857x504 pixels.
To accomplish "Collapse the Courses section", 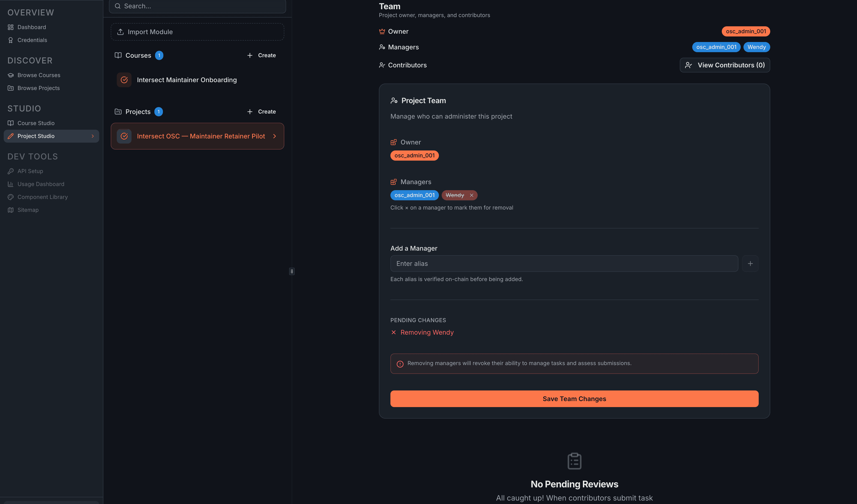I will pyautogui.click(x=138, y=55).
